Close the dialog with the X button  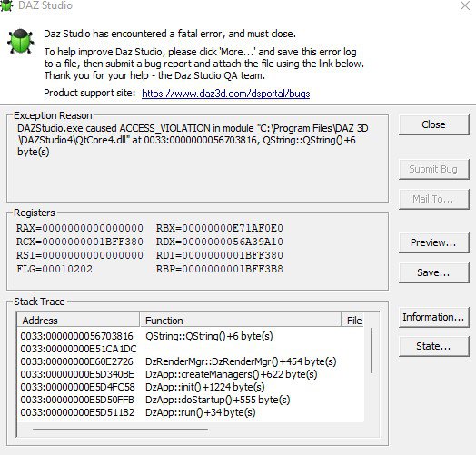click(x=465, y=5)
